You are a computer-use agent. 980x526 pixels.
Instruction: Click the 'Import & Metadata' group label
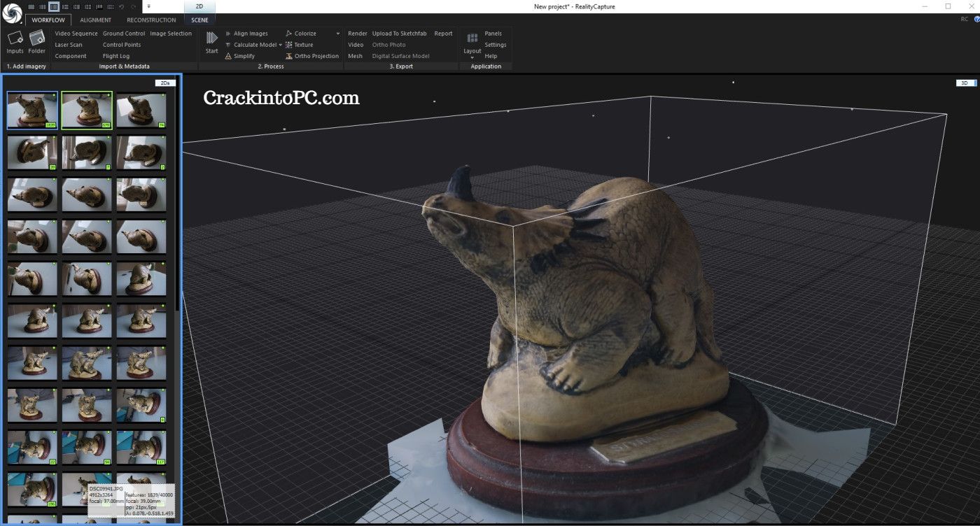(125, 66)
